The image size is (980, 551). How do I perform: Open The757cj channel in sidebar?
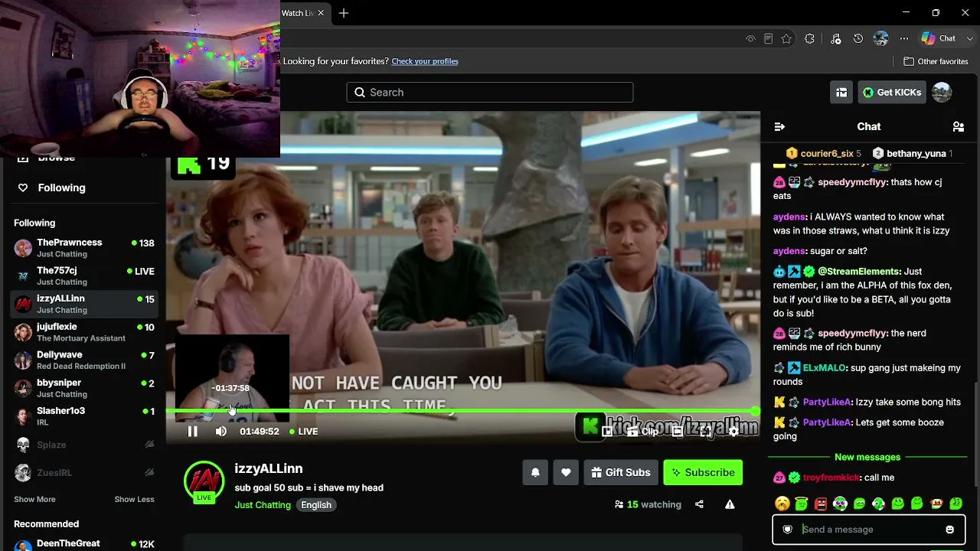(85, 276)
